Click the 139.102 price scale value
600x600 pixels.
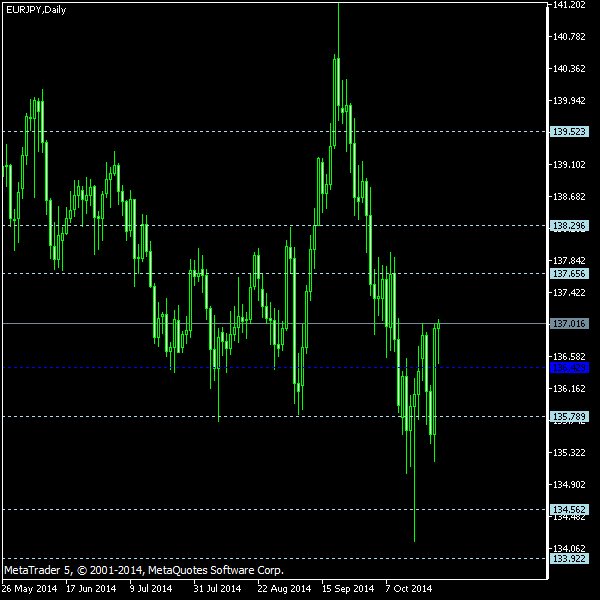(x=569, y=165)
